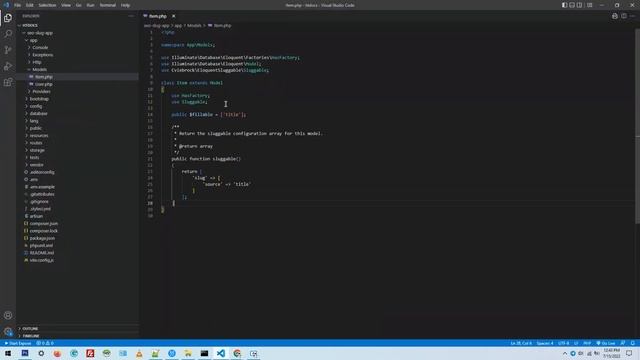Expand the lang folder

coord(34,121)
